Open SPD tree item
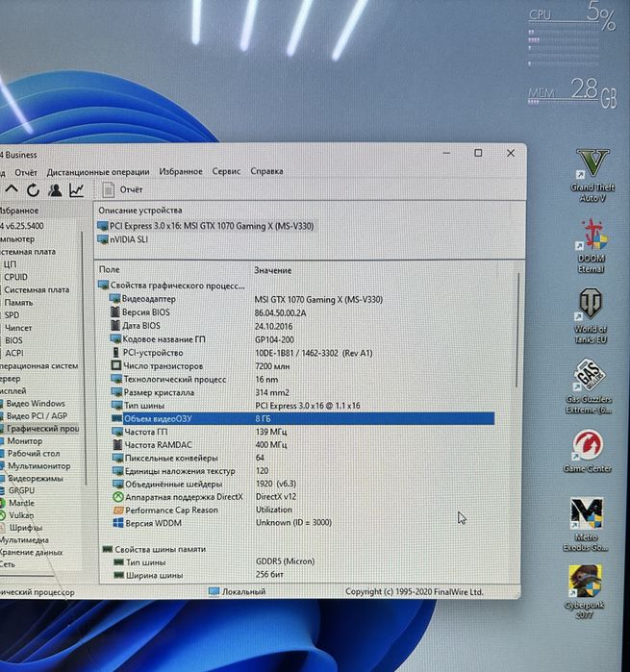Viewport: 630px width, 672px height. pyautogui.click(x=12, y=315)
